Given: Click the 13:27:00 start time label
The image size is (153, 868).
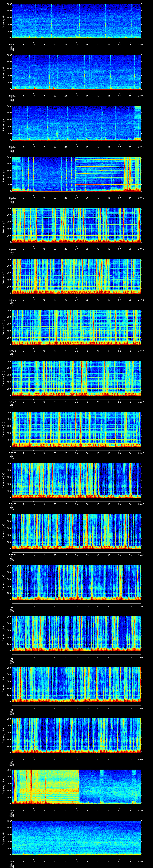Looking at the screenshot, I should pyautogui.click(x=12, y=147).
